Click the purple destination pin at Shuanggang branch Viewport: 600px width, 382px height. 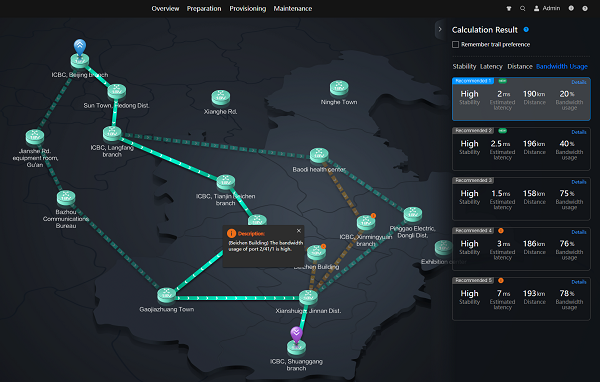(296, 335)
